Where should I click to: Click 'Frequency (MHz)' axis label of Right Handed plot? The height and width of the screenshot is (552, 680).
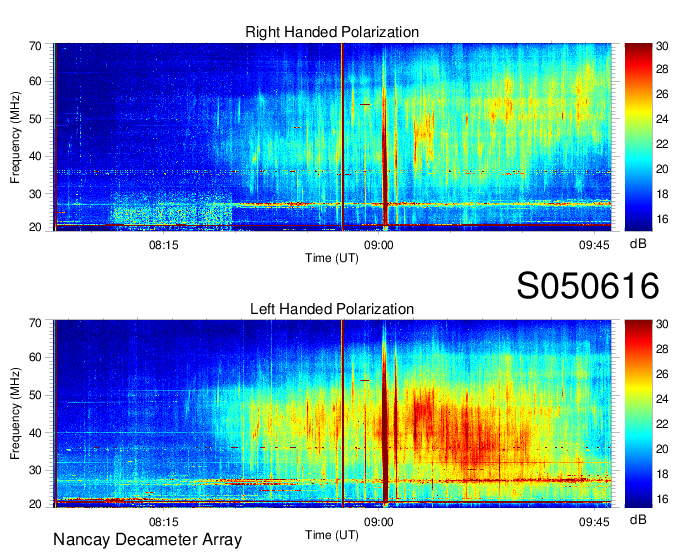(15, 137)
